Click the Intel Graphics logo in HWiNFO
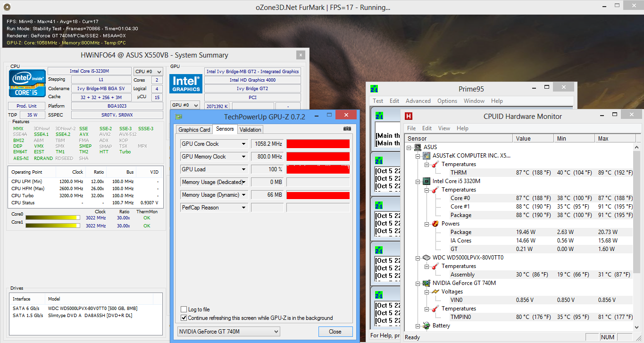Viewport: 644px width, 343px height. tap(186, 84)
